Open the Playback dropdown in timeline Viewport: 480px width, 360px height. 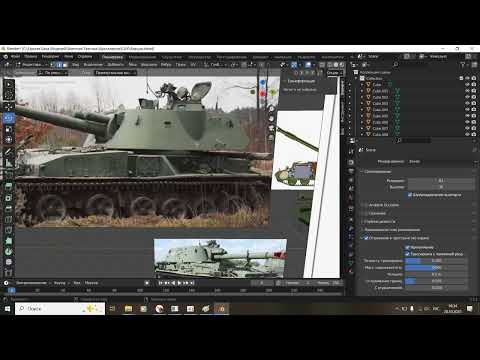tap(33, 283)
